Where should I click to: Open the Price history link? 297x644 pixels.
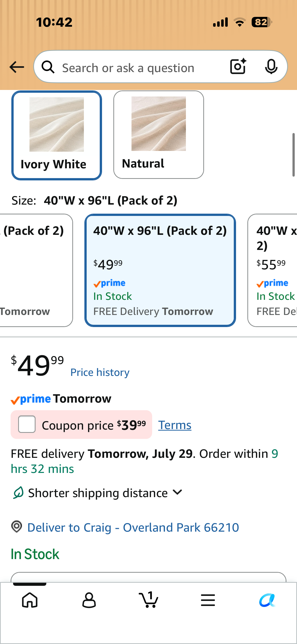pyautogui.click(x=100, y=372)
